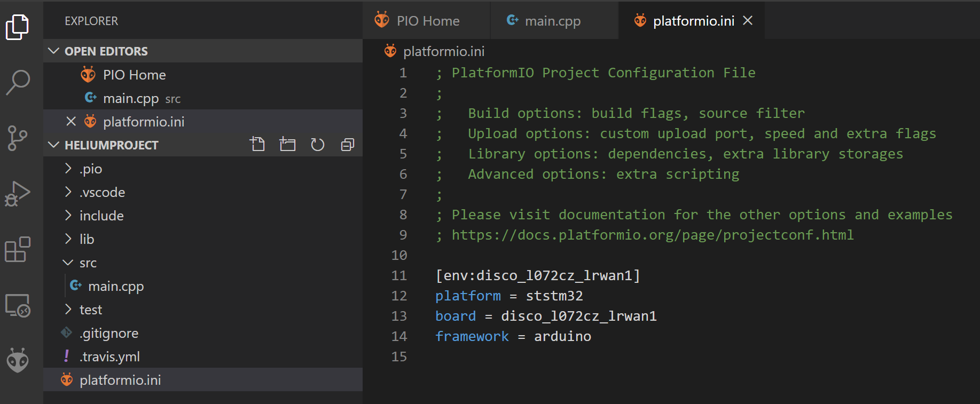
Task: Switch to the main.cpp tab
Action: [x=552, y=21]
